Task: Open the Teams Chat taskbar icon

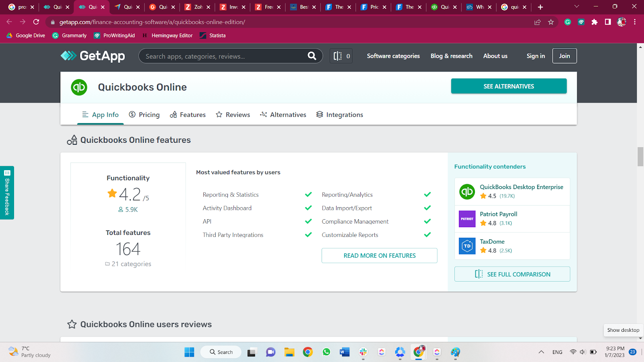Action: pyautogui.click(x=270, y=352)
